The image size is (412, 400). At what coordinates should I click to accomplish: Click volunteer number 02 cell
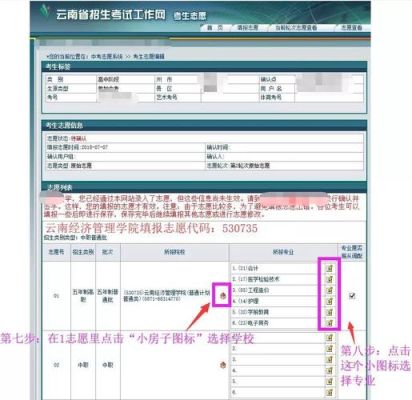pos(56,365)
